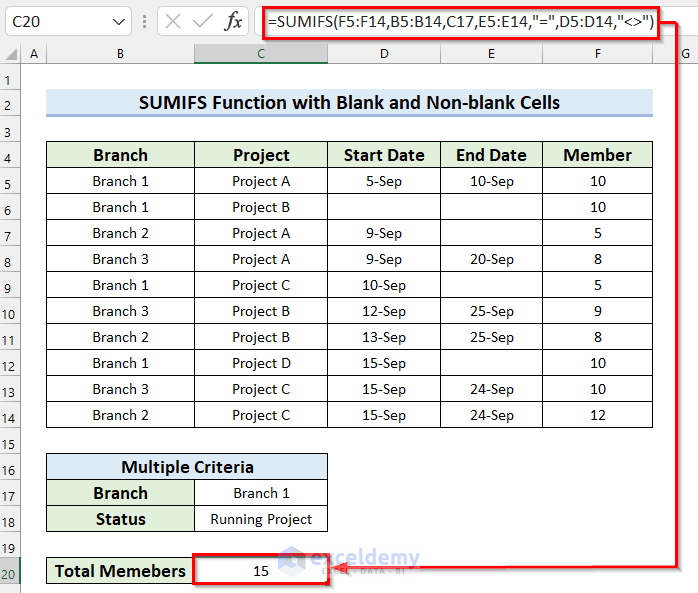The image size is (698, 593).
Task: Select column F header
Action: click(x=597, y=54)
